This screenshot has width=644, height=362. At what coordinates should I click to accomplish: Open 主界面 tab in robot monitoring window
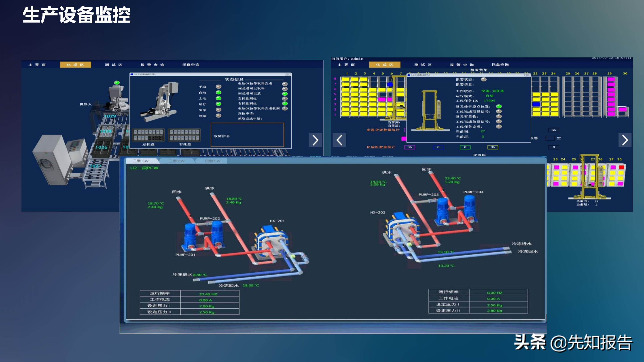(37, 65)
